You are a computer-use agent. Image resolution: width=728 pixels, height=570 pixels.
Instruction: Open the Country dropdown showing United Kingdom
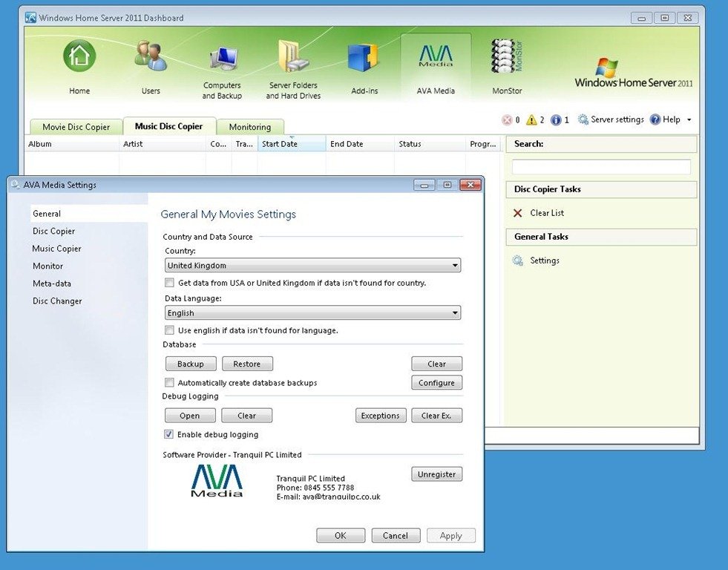point(312,265)
